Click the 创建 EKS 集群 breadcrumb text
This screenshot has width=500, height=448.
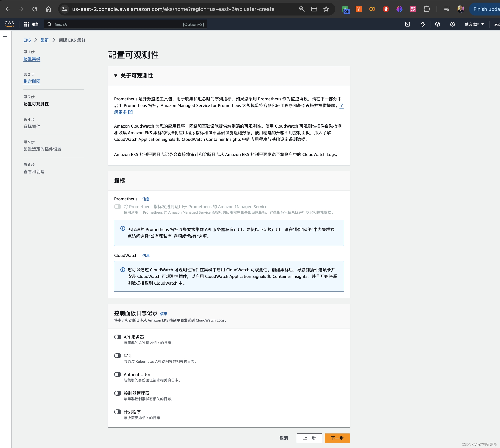click(72, 40)
